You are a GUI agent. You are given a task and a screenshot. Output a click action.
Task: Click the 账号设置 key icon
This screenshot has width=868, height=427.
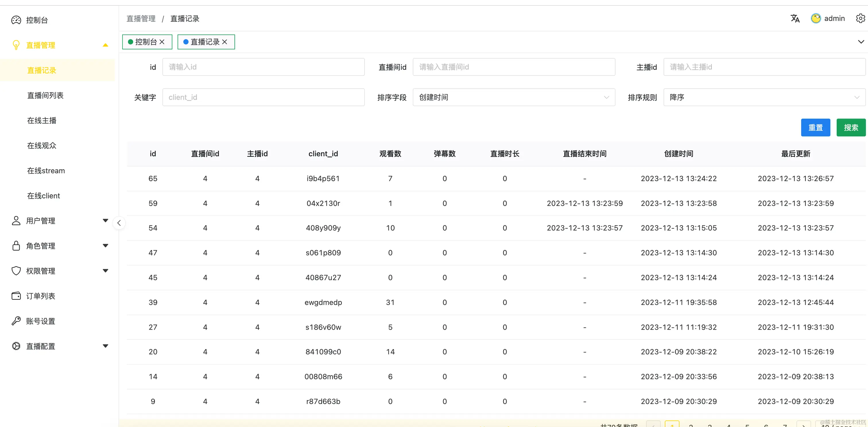pos(16,321)
